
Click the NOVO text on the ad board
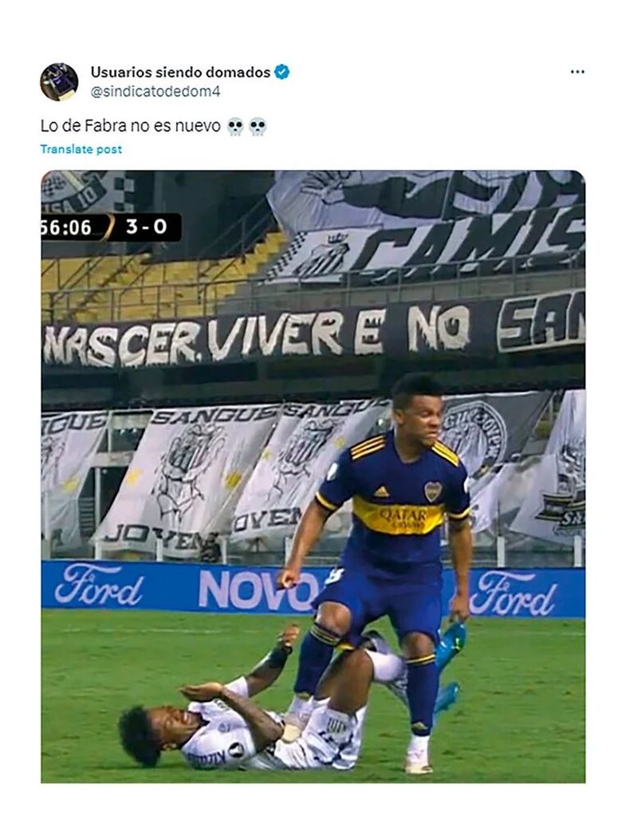(x=258, y=590)
